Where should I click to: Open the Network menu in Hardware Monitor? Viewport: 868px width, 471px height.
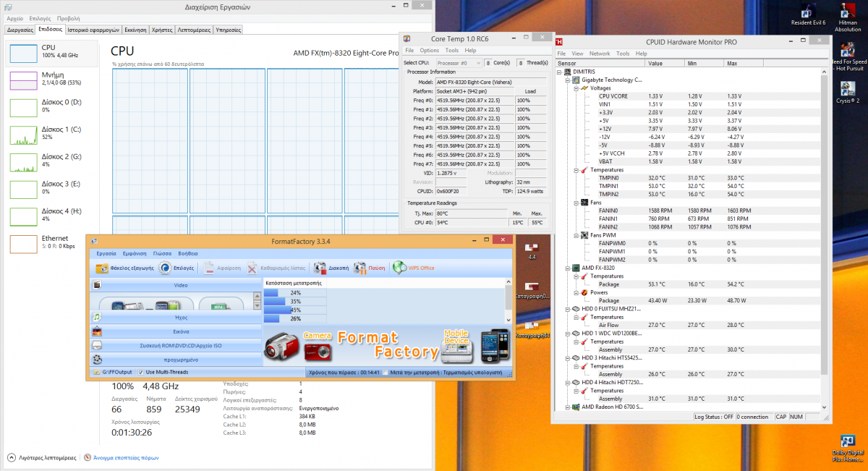(600, 54)
